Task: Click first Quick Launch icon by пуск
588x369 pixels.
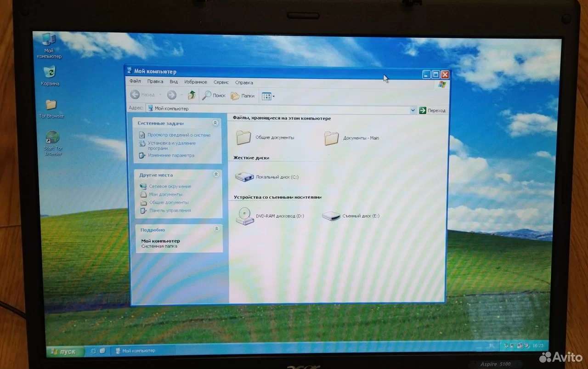Action: 93,351
